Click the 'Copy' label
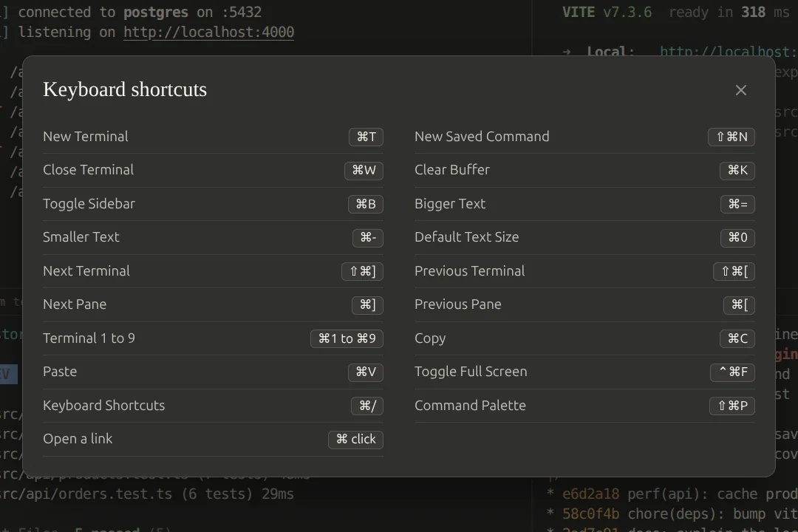The image size is (798, 532). coord(430,338)
